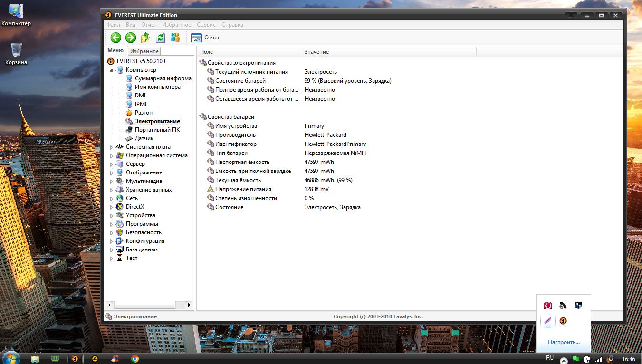Expand the Операционная система node

(x=112, y=156)
